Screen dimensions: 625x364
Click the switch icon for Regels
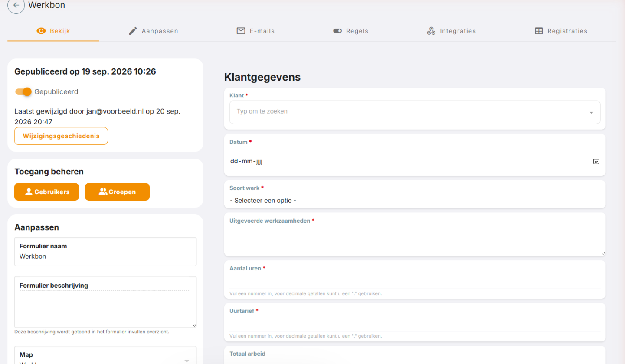[x=337, y=31]
